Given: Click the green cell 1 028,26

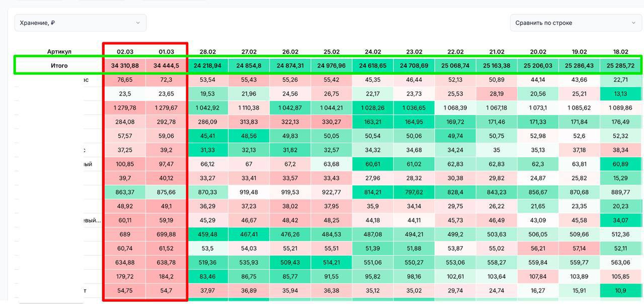Looking at the screenshot, I should tap(373, 107).
